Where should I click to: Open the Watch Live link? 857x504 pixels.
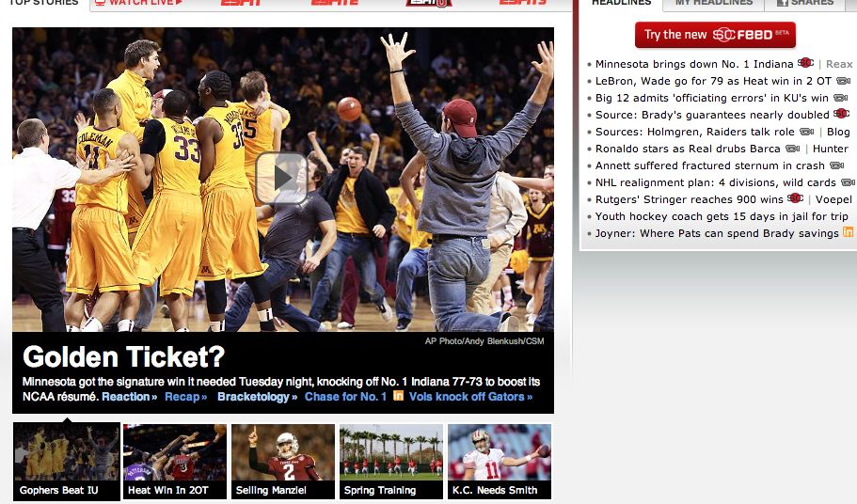coord(139,3)
